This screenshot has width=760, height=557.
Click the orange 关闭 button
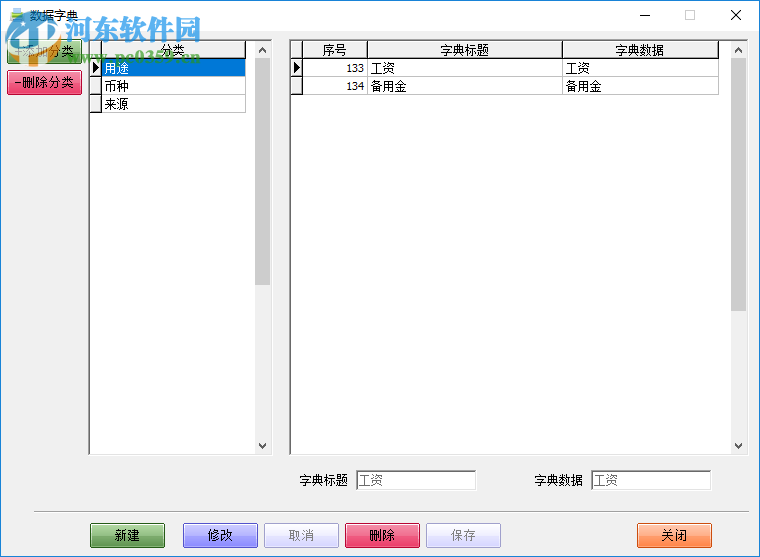(674, 535)
